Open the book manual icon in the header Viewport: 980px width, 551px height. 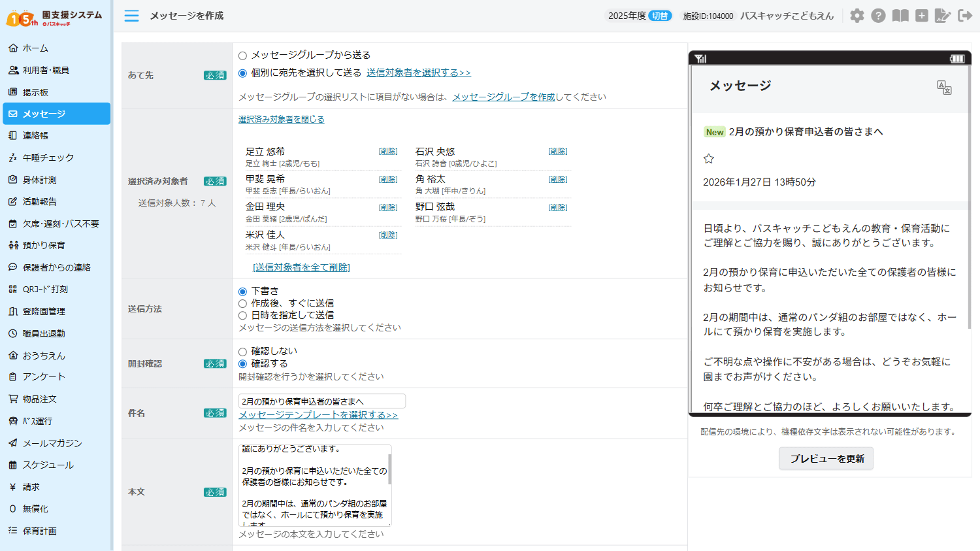tap(900, 15)
